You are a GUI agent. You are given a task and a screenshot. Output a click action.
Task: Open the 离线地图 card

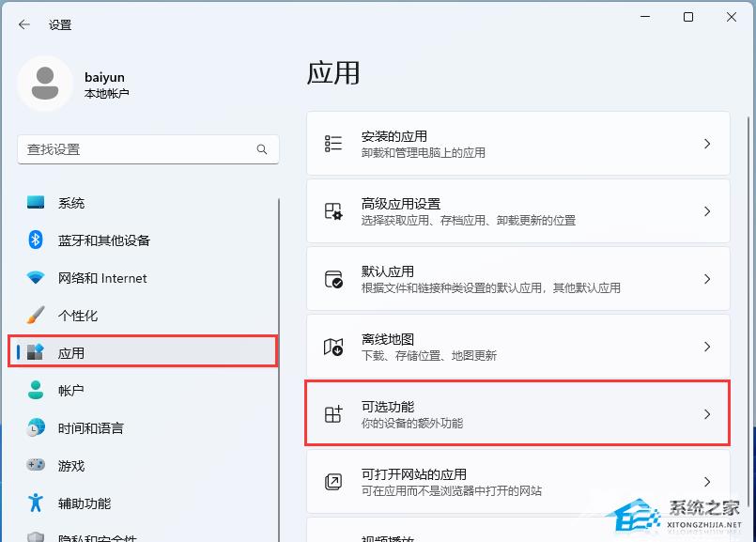click(517, 347)
